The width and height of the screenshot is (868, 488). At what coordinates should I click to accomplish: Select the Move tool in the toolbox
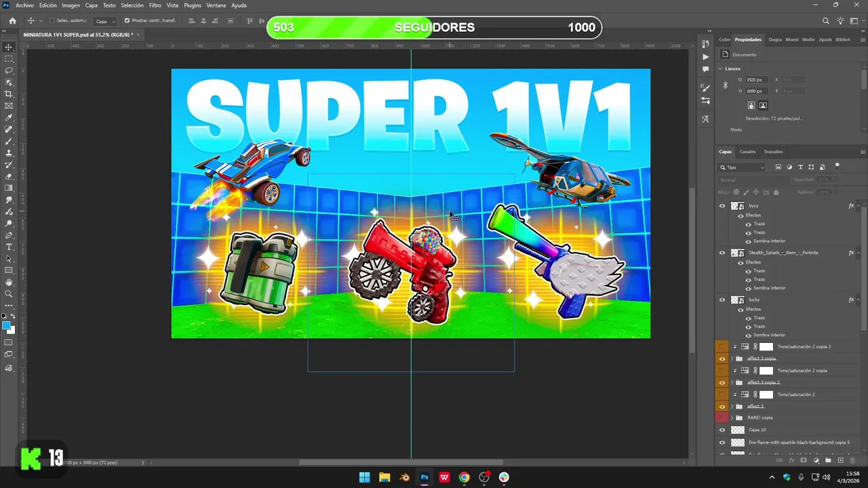[x=9, y=47]
